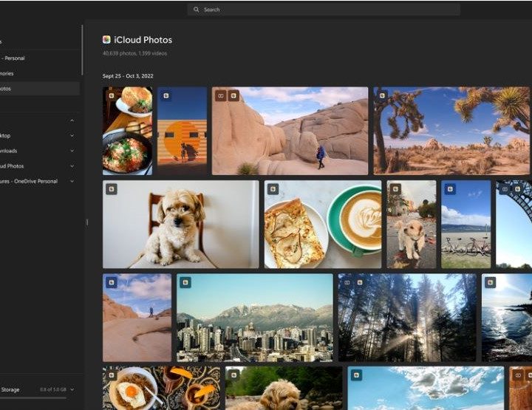Select the Memories sidebar item
The height and width of the screenshot is (410, 532).
40,73
